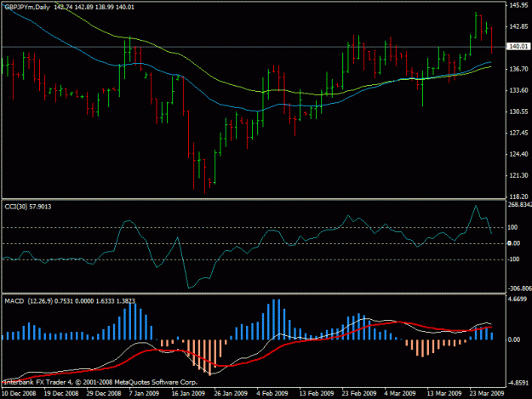Click the MACD -4.8591 scale label
Image resolution: width=532 pixels, height=399 pixels.
coord(518,383)
